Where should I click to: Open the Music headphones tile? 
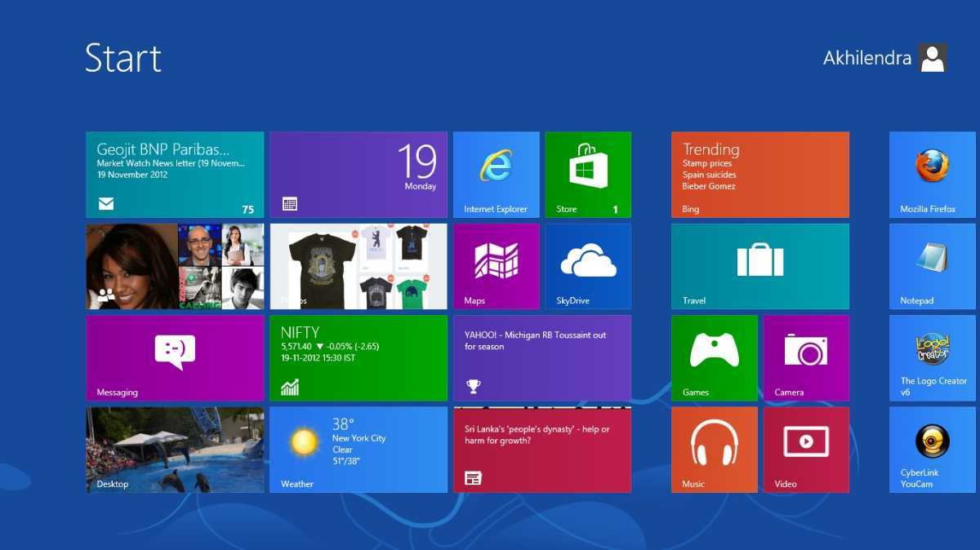[x=714, y=449]
